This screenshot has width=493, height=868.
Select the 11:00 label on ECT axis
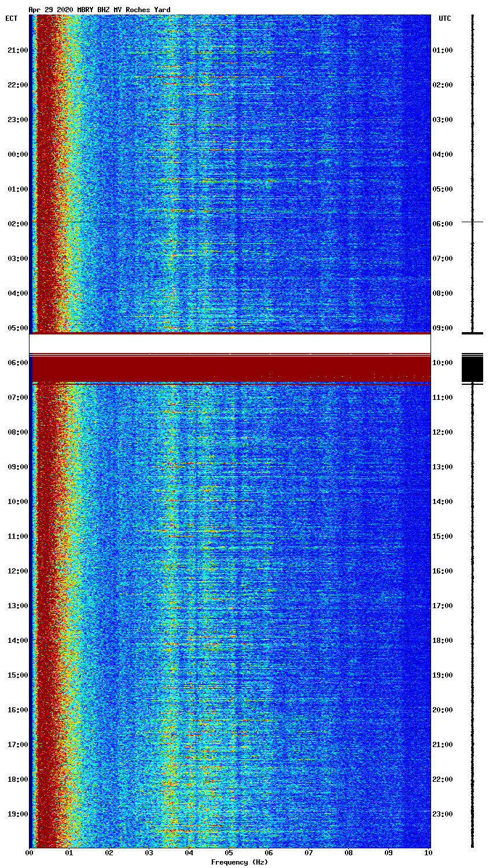pos(18,536)
